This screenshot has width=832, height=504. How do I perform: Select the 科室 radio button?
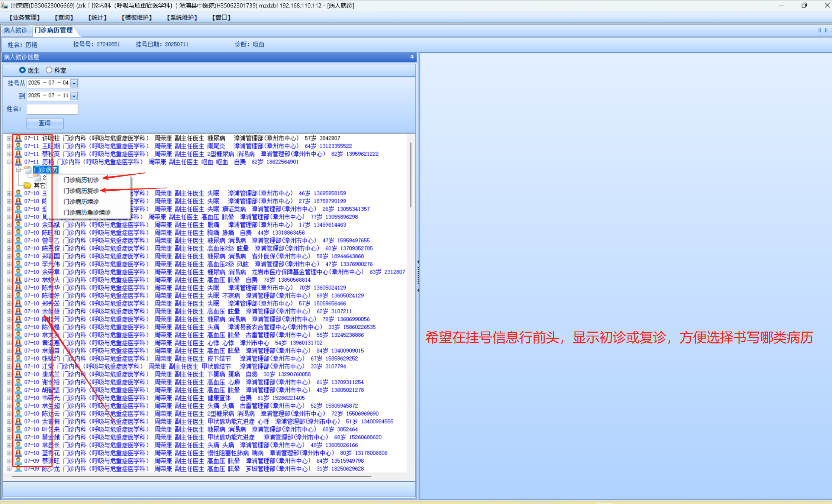(x=49, y=70)
